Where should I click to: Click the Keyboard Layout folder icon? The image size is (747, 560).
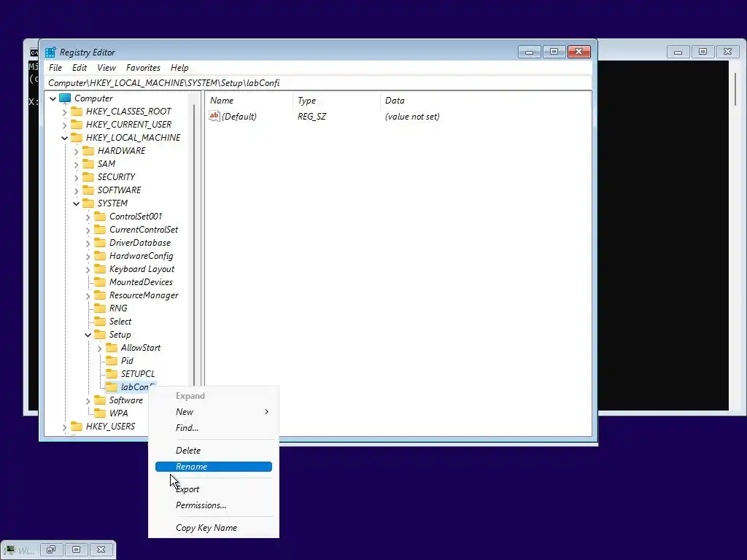100,269
